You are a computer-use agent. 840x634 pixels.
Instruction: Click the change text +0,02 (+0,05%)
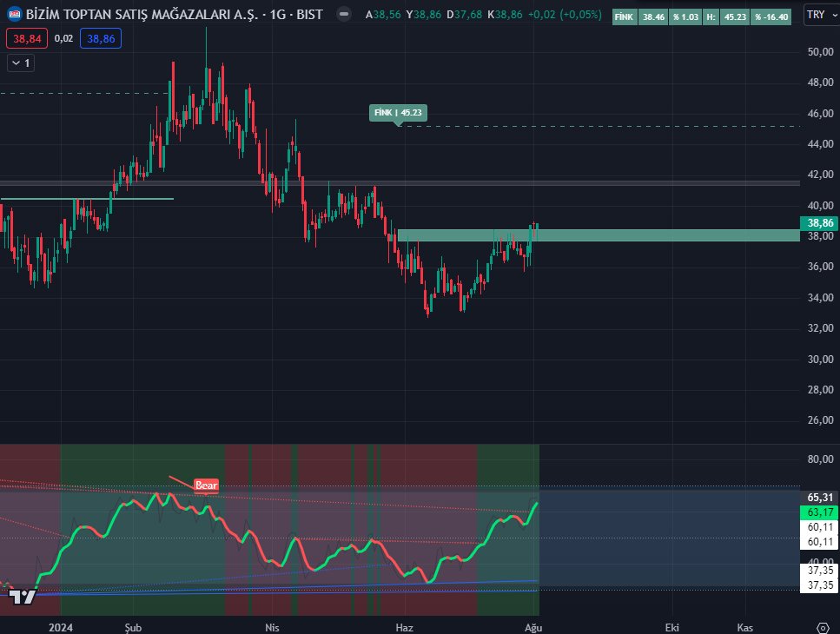coord(565,15)
